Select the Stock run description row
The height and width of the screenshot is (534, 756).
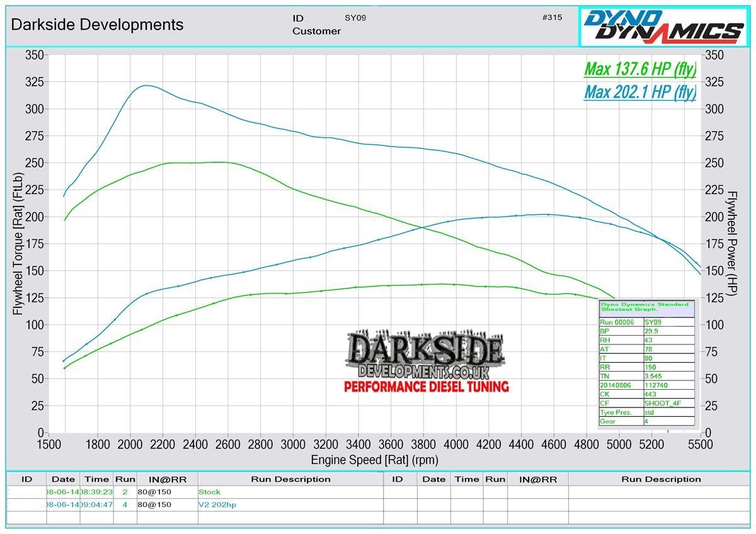pos(290,492)
